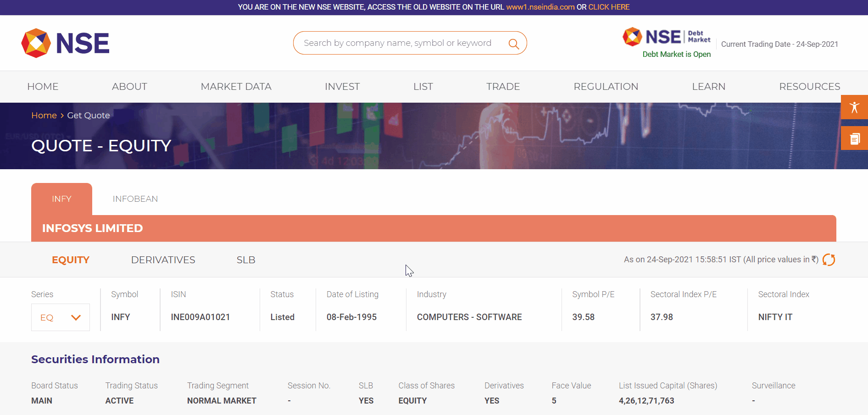
Task: Focus the company search input field
Action: tap(397, 43)
